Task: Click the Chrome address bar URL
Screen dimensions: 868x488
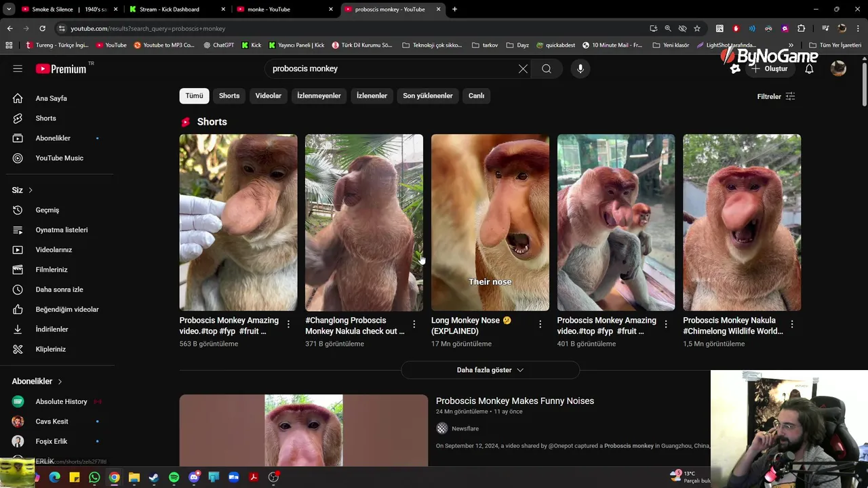Action: (148, 28)
